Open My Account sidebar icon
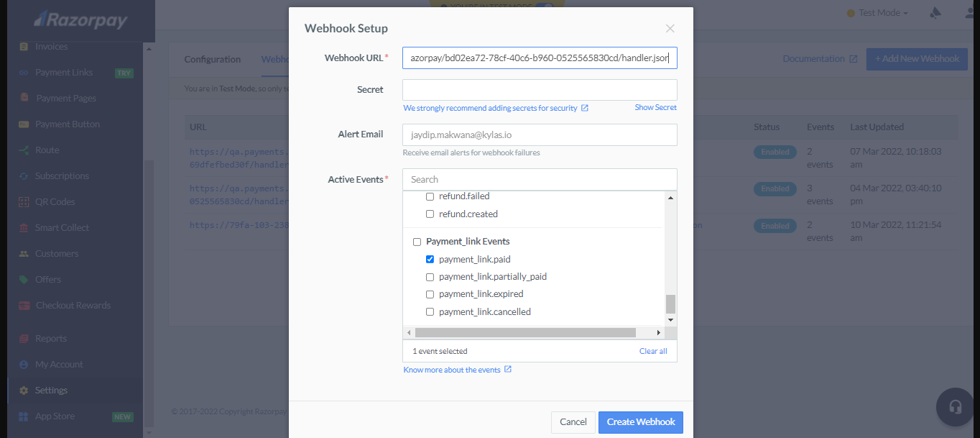 24,365
